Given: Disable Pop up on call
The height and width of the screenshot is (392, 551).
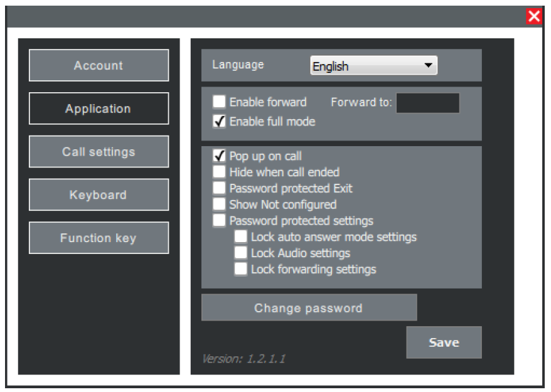Looking at the screenshot, I should (219, 156).
